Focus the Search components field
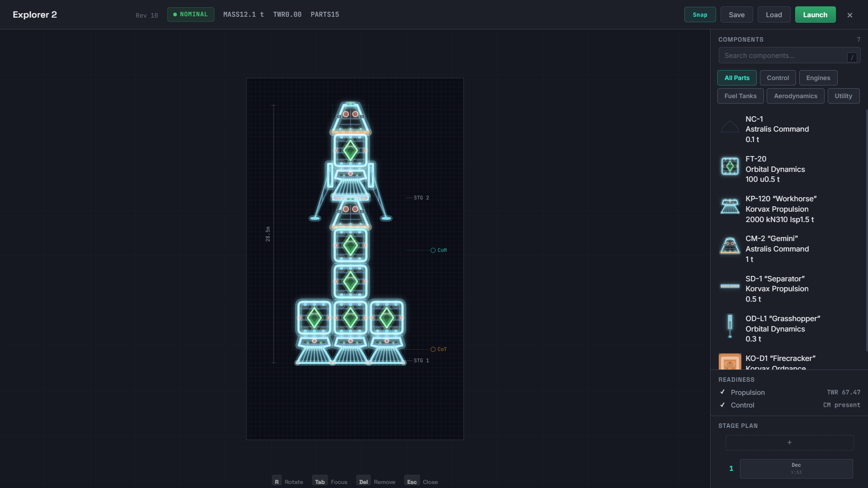 [x=789, y=56]
